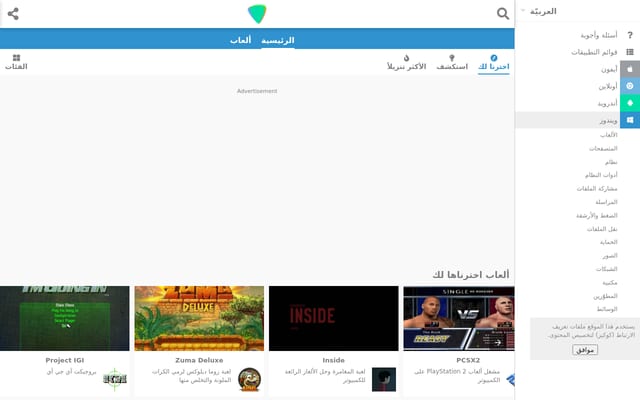
Task: Open the قوائم التطبيقات link
Action: pos(594,52)
